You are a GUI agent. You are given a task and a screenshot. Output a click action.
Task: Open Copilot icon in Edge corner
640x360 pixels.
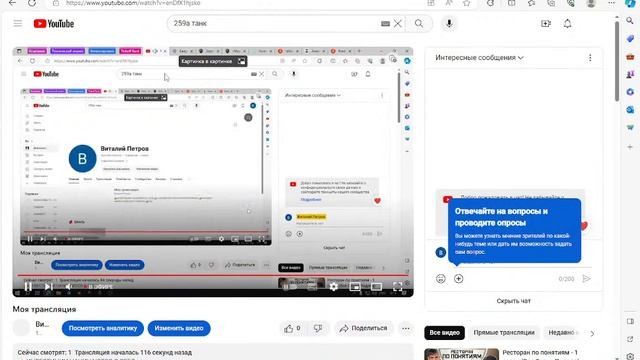pyautogui.click(x=631, y=3)
